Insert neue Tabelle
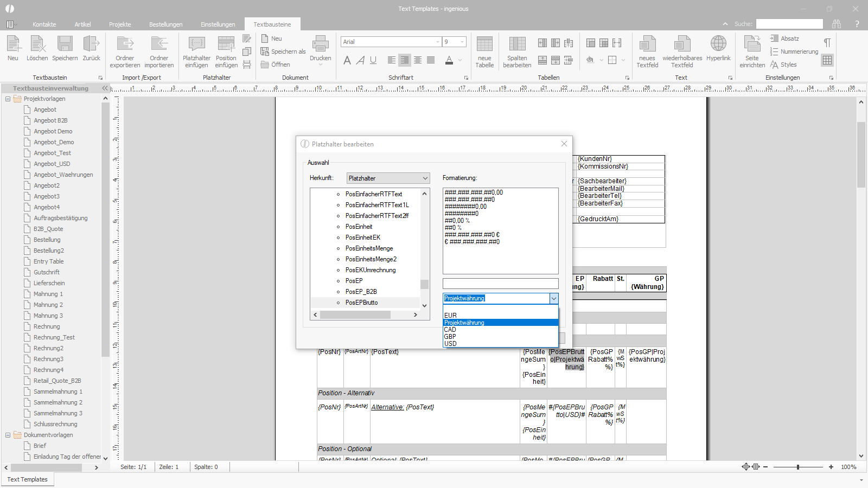This screenshot has height=488, width=868. (x=484, y=52)
